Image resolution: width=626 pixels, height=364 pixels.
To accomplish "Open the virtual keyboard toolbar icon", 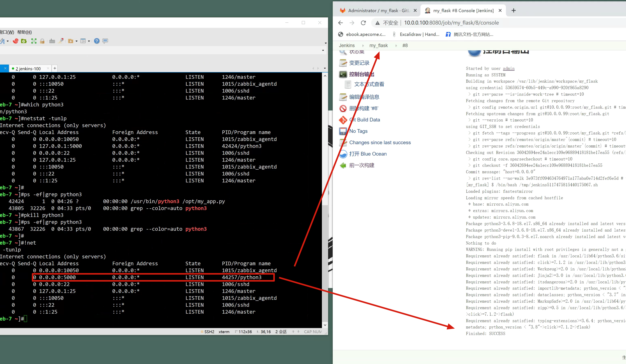I will pyautogui.click(x=52, y=41).
